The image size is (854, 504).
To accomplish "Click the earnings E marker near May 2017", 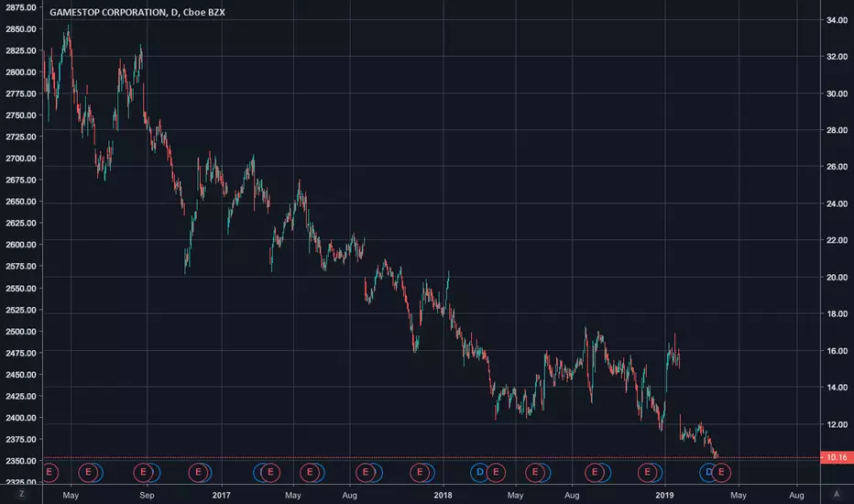I will [310, 472].
